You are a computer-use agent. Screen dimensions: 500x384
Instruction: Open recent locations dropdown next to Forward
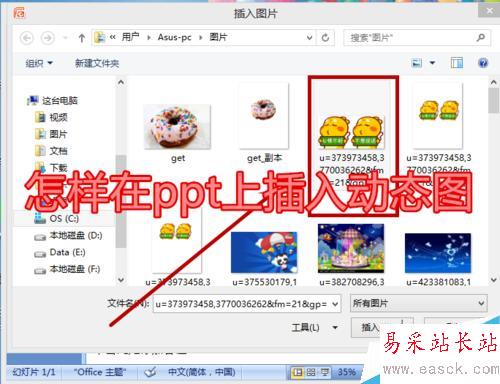pyautogui.click(x=66, y=38)
